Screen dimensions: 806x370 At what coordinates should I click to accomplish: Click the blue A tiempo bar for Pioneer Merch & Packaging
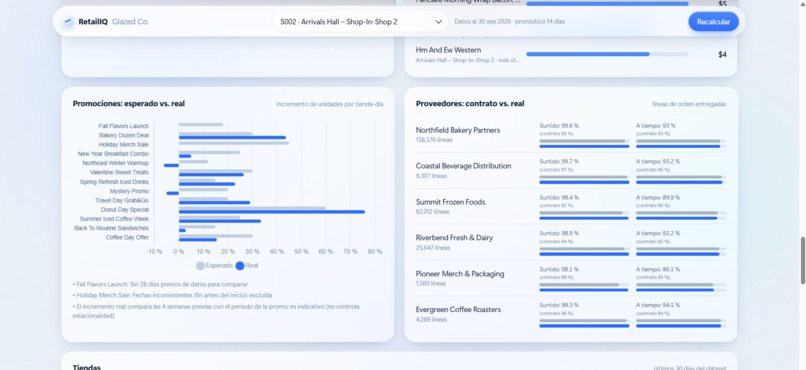[674, 290]
